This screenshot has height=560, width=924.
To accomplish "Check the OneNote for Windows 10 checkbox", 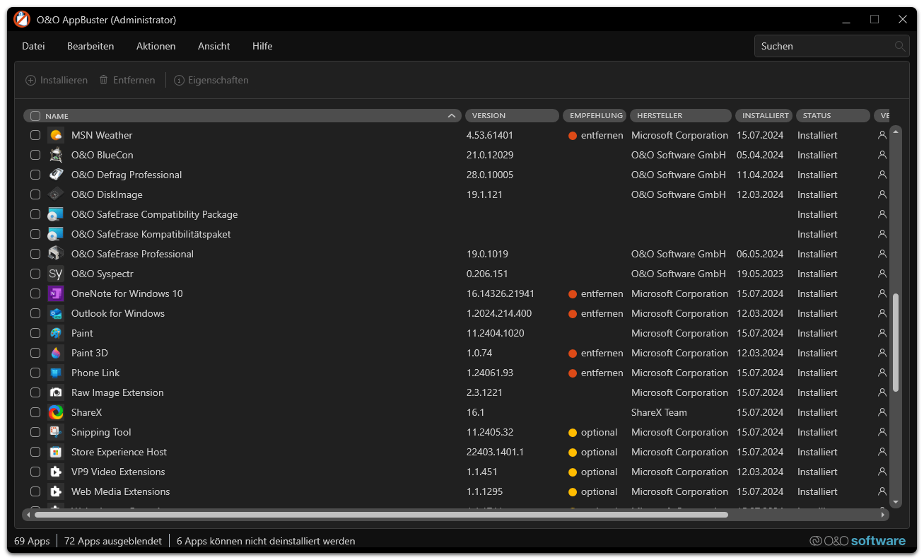I will pyautogui.click(x=35, y=293).
